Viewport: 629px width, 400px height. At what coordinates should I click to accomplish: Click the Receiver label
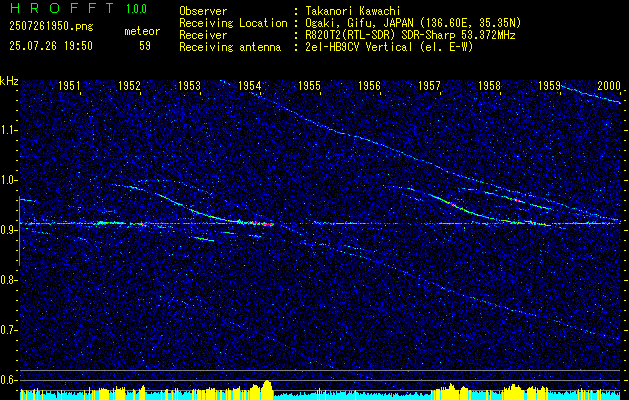203,35
